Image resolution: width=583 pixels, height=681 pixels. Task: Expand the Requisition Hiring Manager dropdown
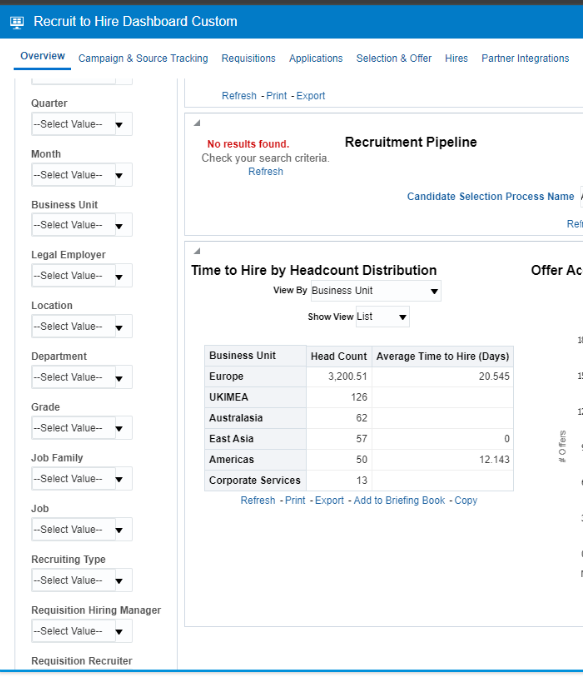(82, 631)
